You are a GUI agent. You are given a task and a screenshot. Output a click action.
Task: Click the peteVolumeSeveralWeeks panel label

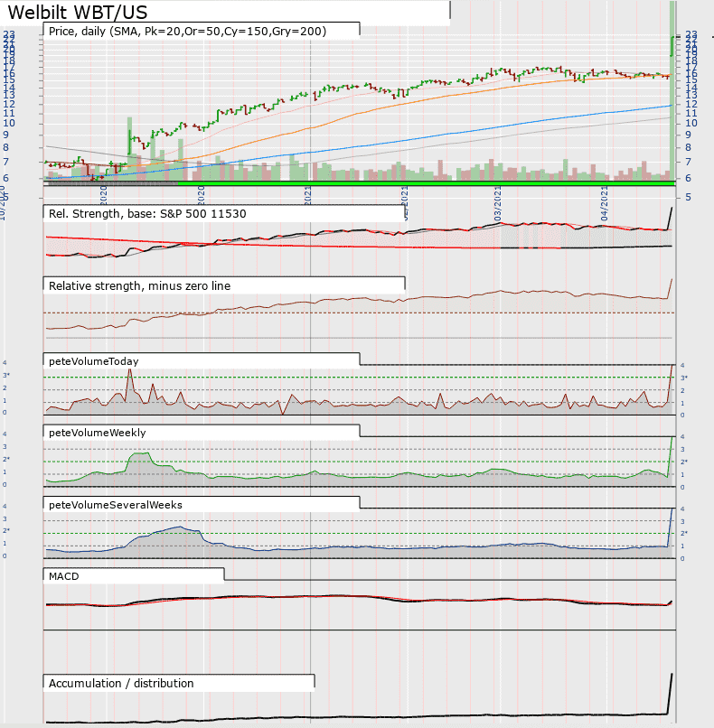coord(115,505)
